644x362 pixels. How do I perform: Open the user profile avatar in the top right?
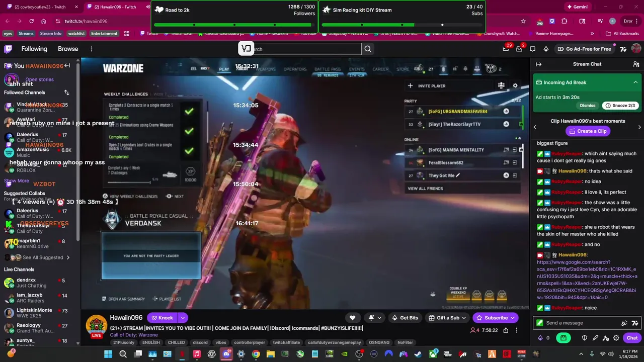point(636,49)
